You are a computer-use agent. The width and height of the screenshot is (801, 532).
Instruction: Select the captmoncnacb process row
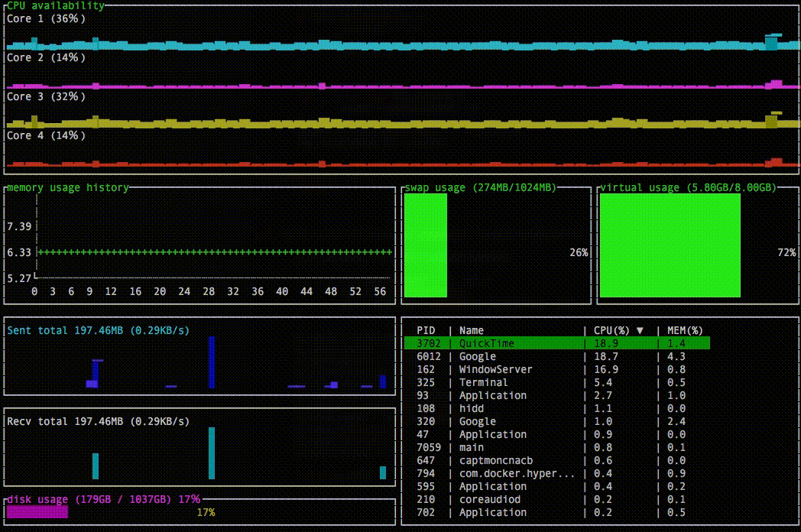pyautogui.click(x=495, y=461)
